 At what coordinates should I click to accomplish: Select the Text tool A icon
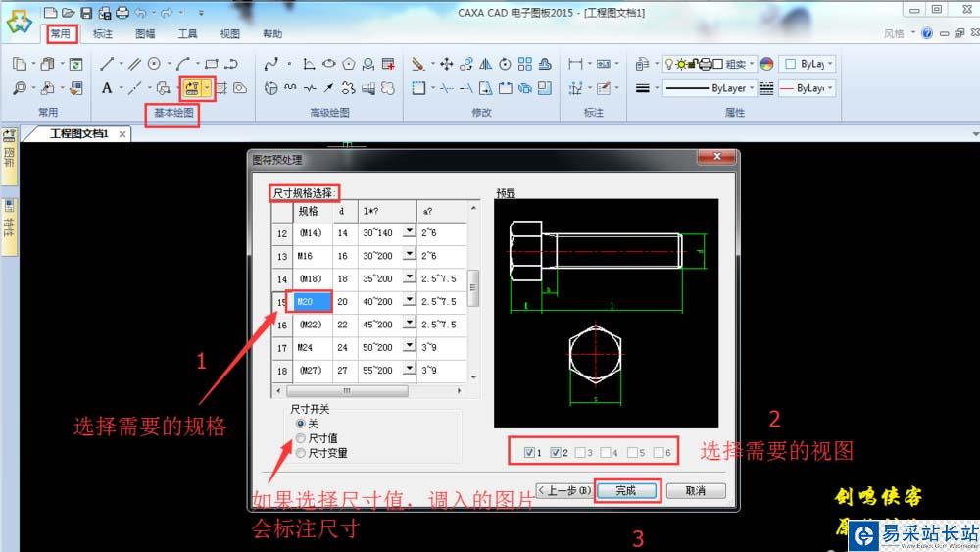click(x=107, y=88)
